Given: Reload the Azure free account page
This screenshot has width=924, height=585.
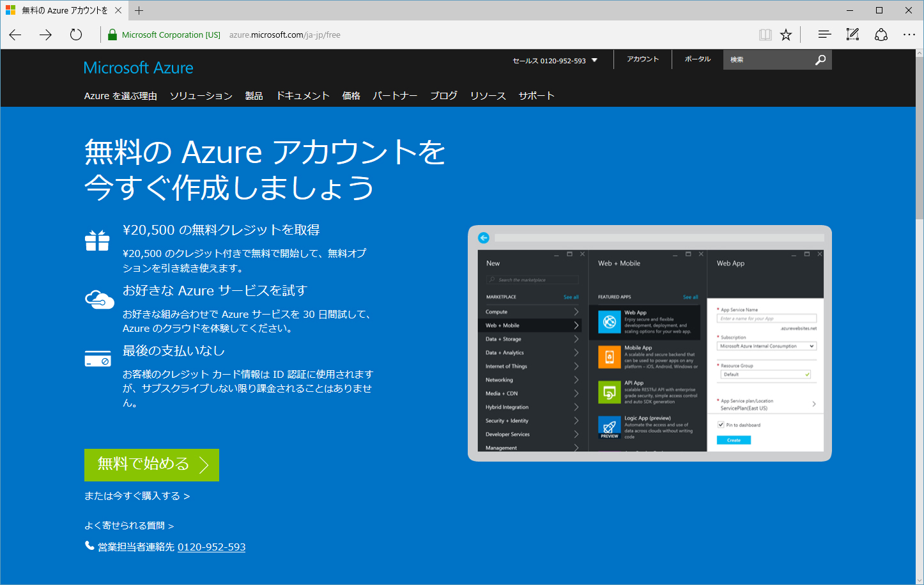Looking at the screenshot, I should pos(76,35).
